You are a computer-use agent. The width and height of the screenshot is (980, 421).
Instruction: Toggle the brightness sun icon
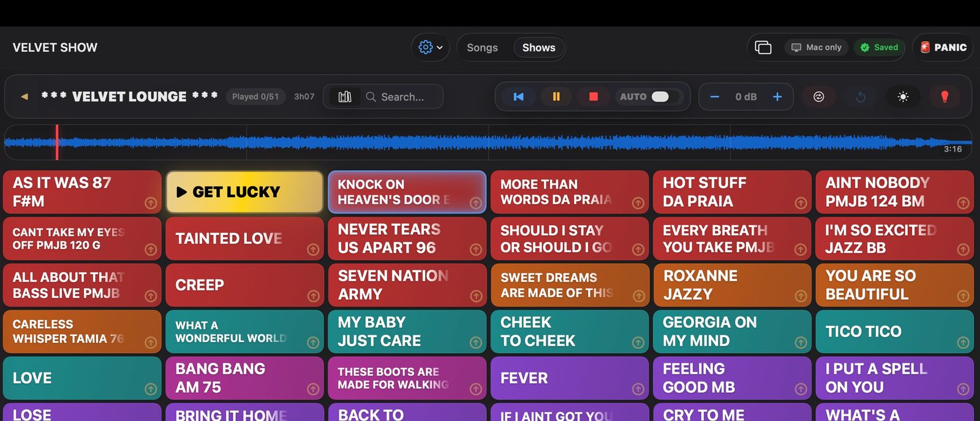(x=903, y=97)
